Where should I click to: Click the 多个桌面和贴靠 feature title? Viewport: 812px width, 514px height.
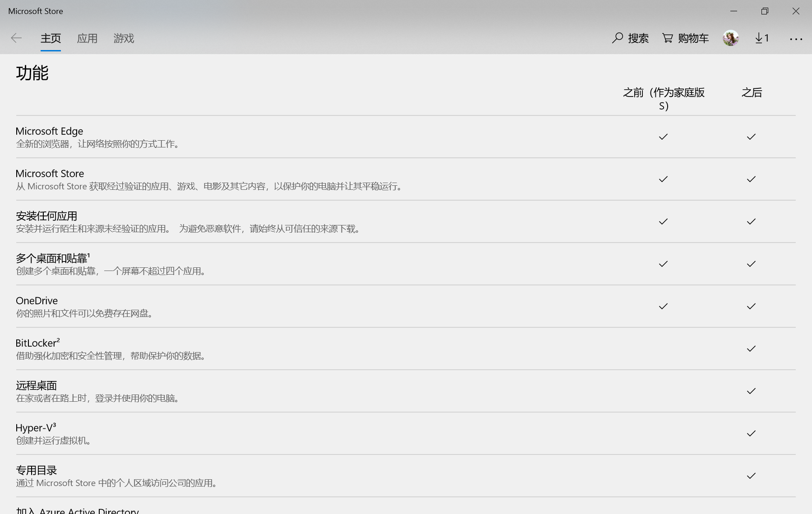click(53, 258)
